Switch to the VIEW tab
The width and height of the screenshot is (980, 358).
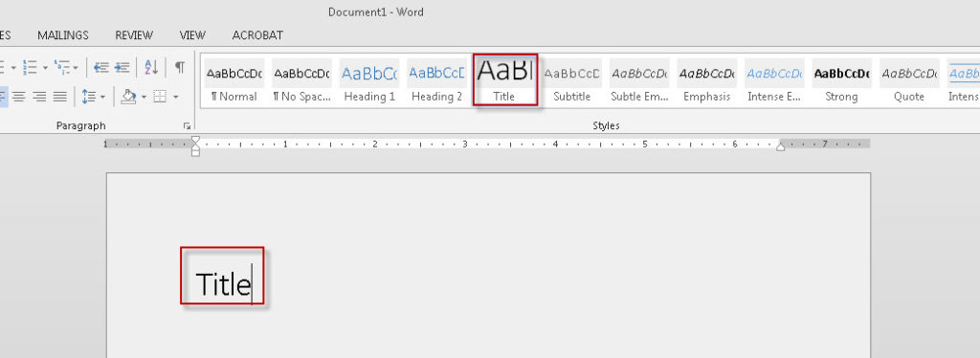coord(192,35)
